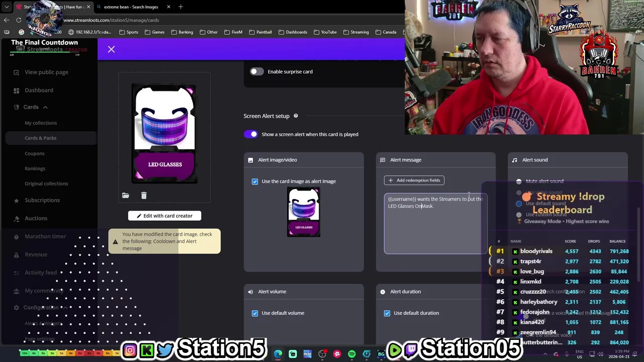The image size is (644, 362).
Task: Click the Alert volume speaker icon
Action: click(251, 292)
